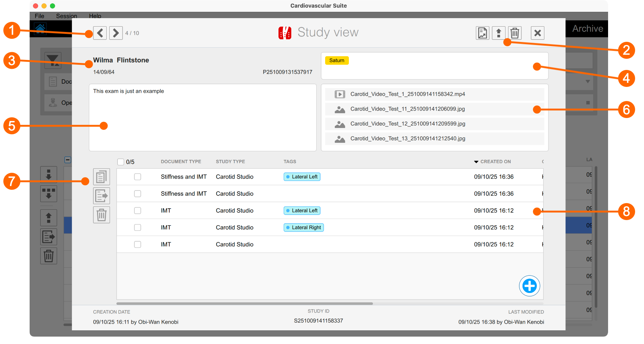Collapse the archive group with minus control

pyautogui.click(x=68, y=159)
